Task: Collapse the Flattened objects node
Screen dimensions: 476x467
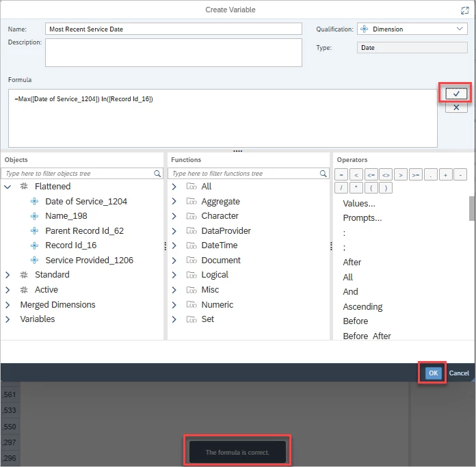Action: point(8,187)
